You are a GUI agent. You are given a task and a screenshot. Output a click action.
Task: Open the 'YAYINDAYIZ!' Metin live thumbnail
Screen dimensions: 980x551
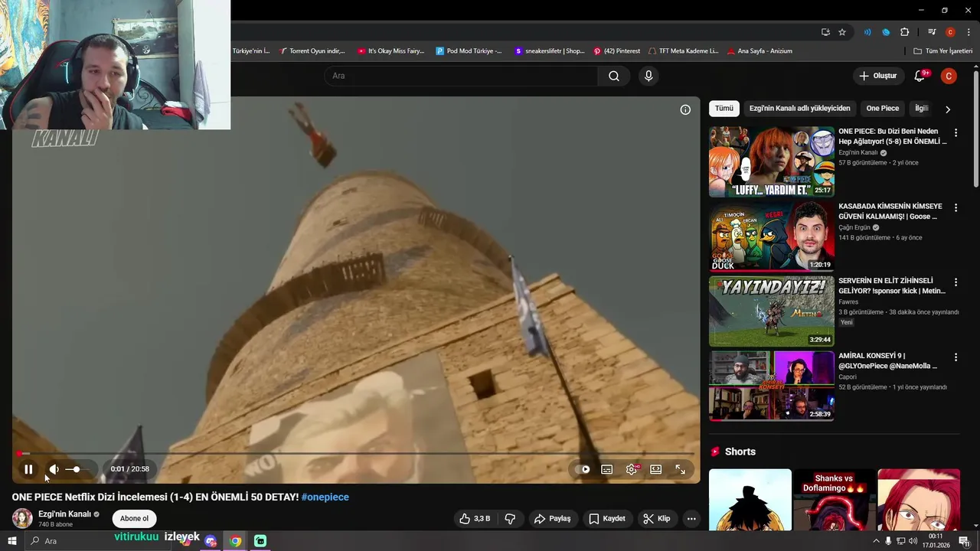coord(772,311)
